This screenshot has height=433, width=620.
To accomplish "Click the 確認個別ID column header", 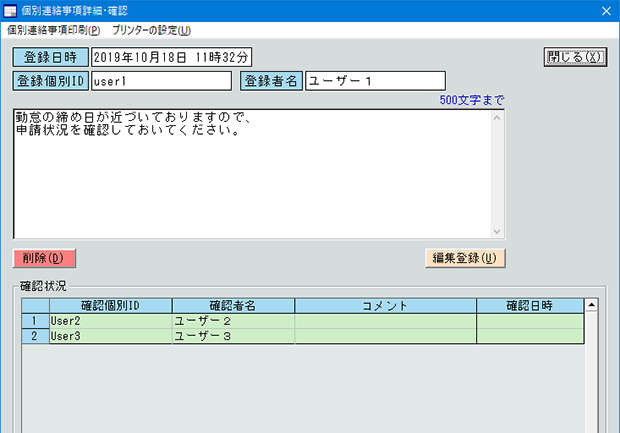I will 111,306.
